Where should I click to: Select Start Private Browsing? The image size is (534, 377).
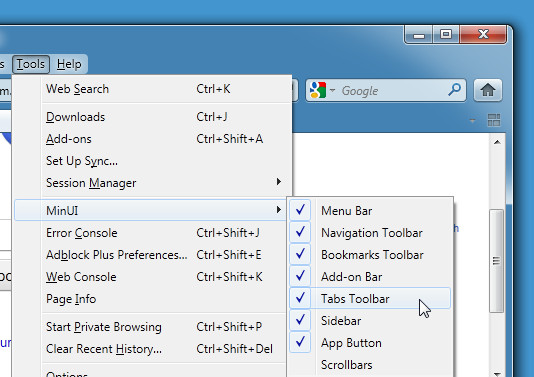tap(150, 327)
